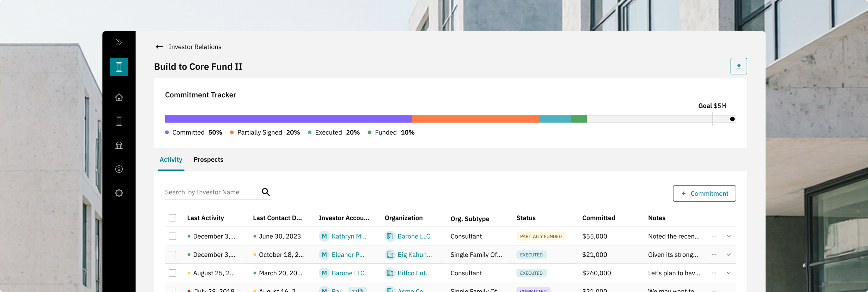Click the + Commitment button
The width and height of the screenshot is (868, 292).
click(x=704, y=194)
